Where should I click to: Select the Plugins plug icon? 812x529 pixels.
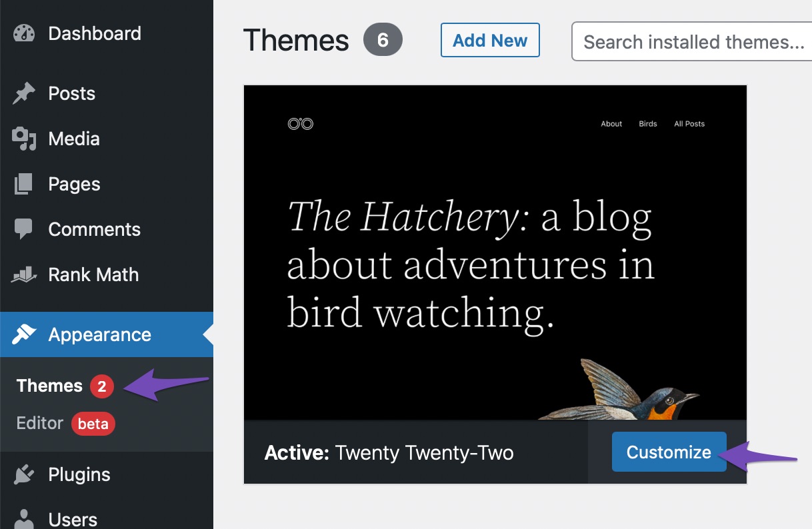coord(24,475)
